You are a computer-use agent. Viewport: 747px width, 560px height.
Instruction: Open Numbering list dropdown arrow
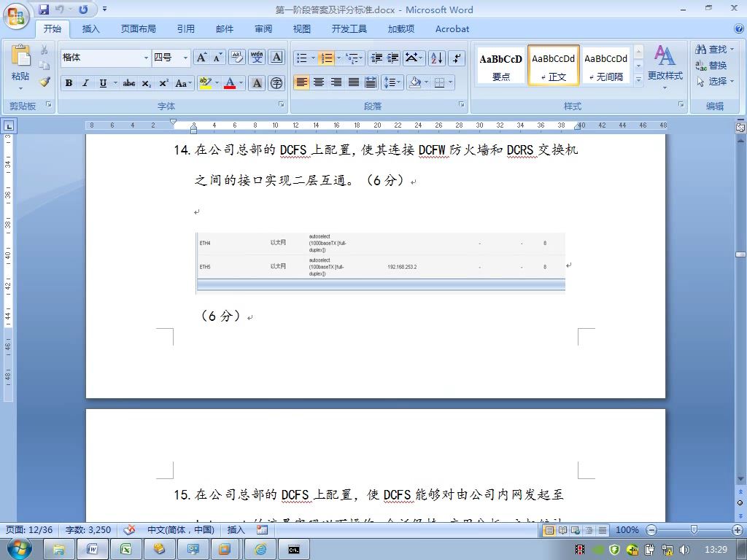338,58
